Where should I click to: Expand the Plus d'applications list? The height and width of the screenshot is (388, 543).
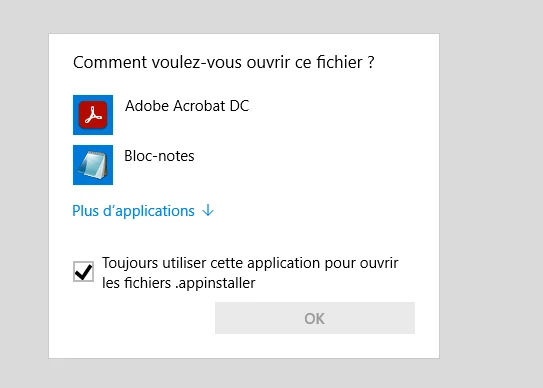click(143, 211)
